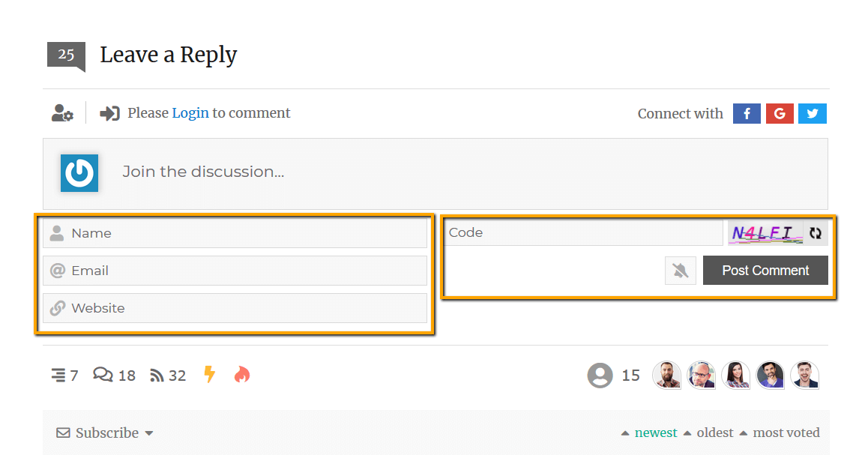868x464 pixels.
Task: Toggle the comment notification bell
Action: (681, 271)
